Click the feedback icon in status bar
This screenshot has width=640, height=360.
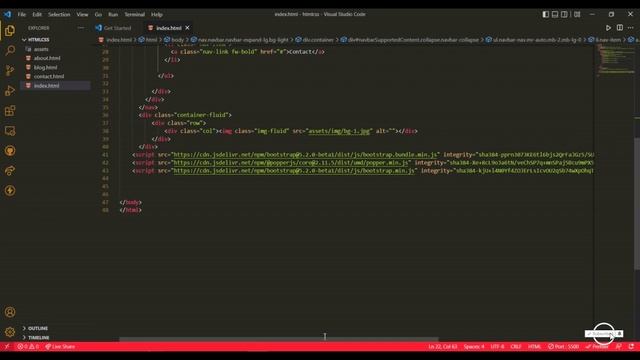tap(619, 347)
